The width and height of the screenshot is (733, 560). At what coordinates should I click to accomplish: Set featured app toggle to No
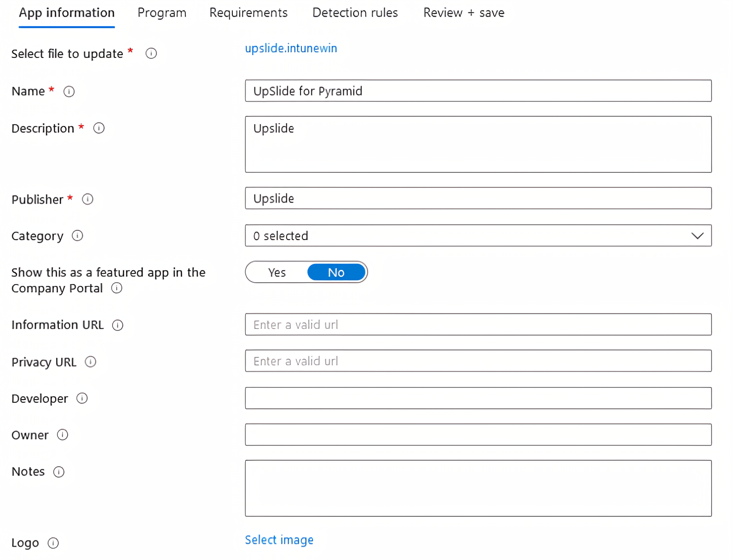coord(336,272)
